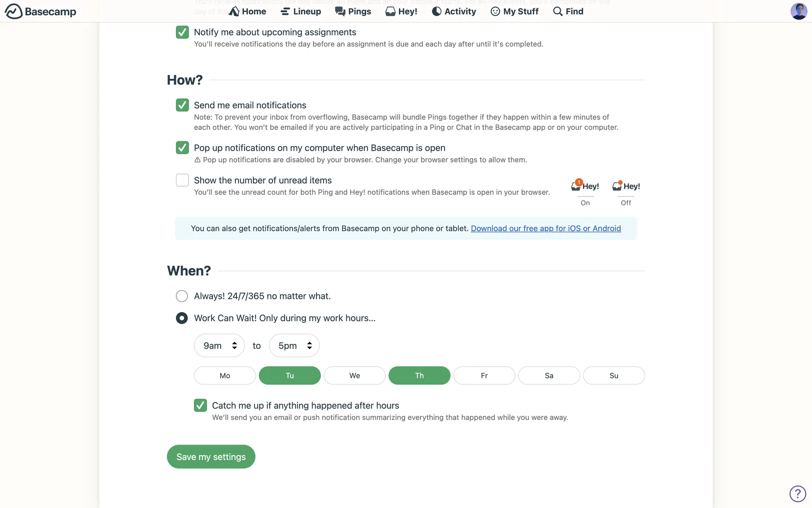The image size is (812, 508).
Task: Click the Basecamp logo icon
Action: click(x=14, y=11)
